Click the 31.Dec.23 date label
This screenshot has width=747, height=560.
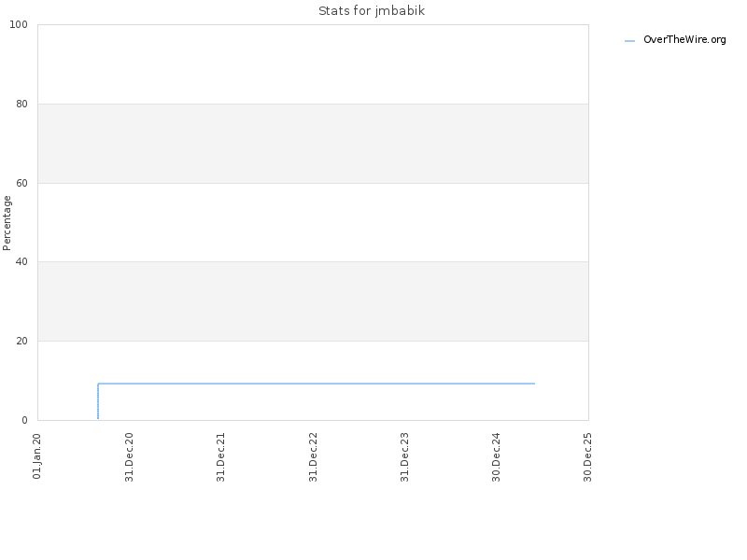click(404, 457)
